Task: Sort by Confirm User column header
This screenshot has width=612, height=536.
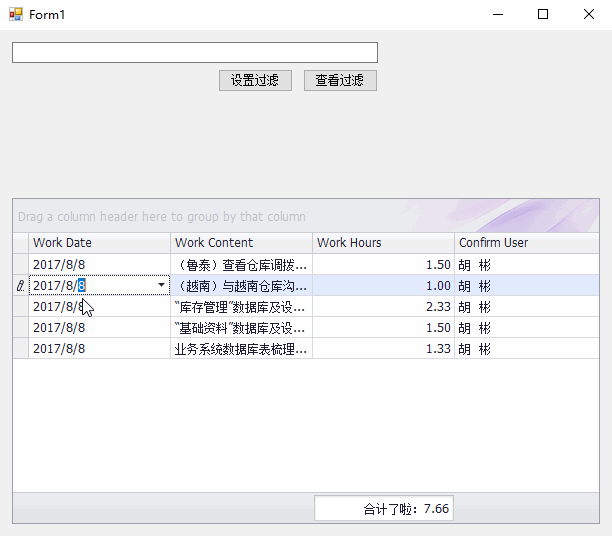Action: [527, 243]
